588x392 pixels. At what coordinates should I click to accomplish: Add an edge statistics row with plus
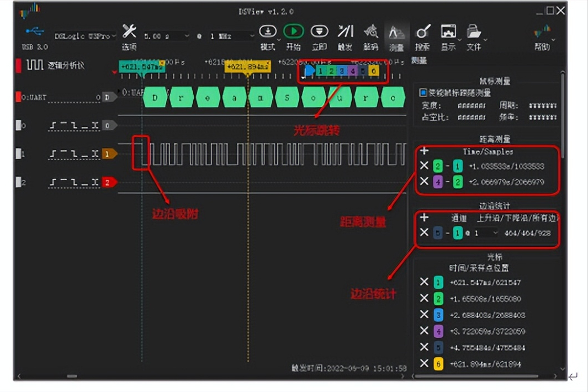pos(424,217)
